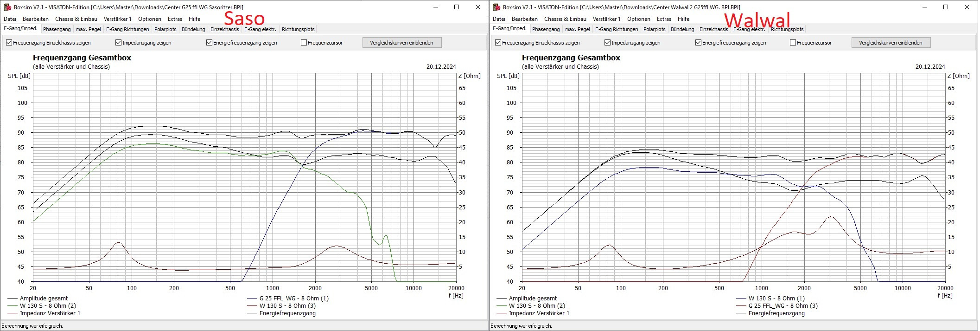The width and height of the screenshot is (980, 331).
Task: Click 'Berechnung war erfolgreich.' status in Saso window
Action: pos(32,326)
